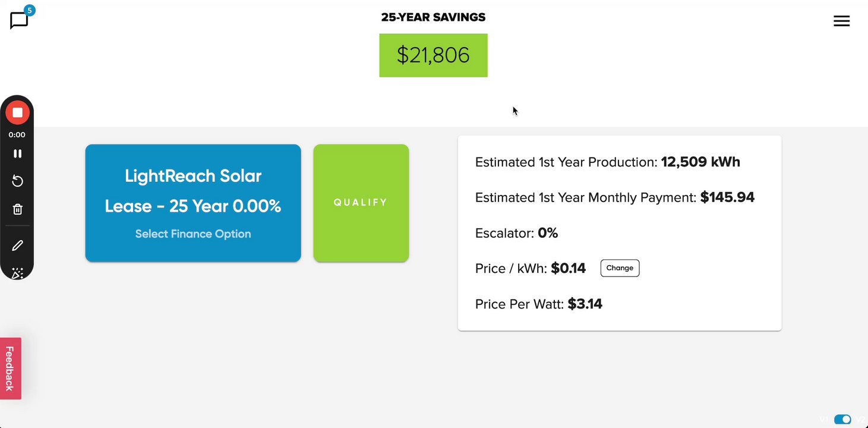Open the hamburger menu
This screenshot has height=428, width=868.
[841, 21]
